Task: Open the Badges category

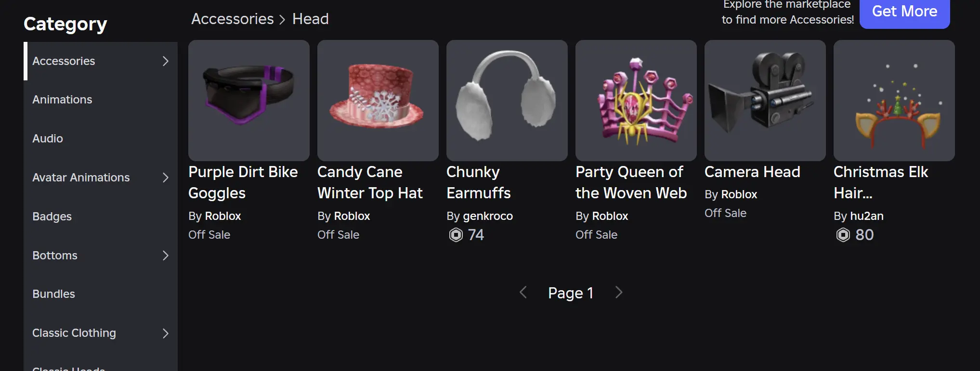Action: tap(52, 217)
